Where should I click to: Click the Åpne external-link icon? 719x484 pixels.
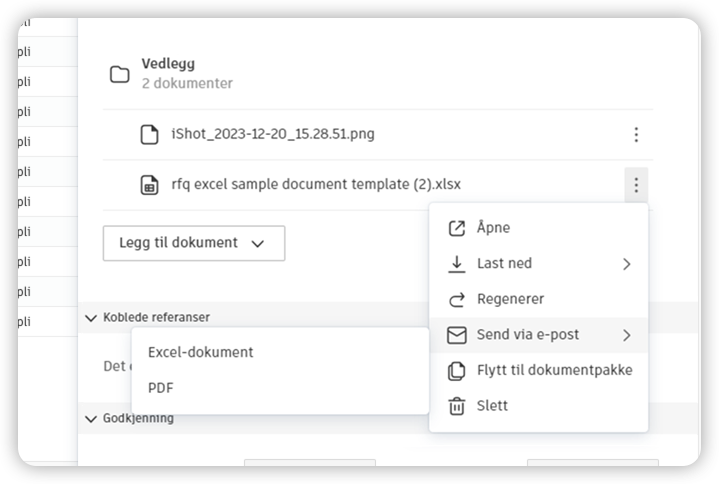point(457,228)
